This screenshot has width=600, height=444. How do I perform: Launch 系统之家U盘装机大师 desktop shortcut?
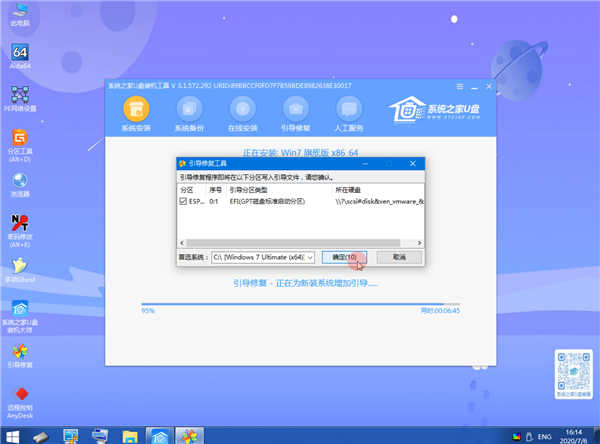click(20, 316)
